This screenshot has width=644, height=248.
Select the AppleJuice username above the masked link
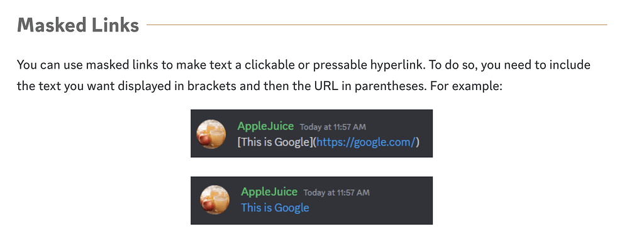coord(269,191)
